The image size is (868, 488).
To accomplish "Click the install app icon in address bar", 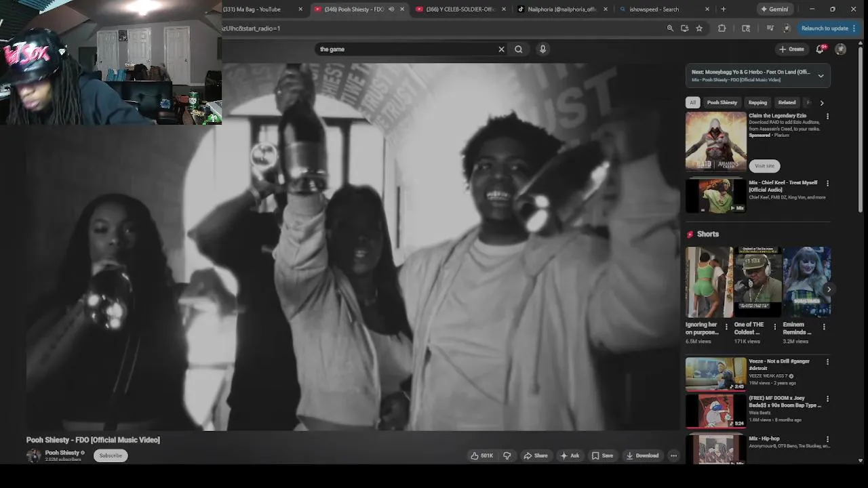I will click(684, 28).
